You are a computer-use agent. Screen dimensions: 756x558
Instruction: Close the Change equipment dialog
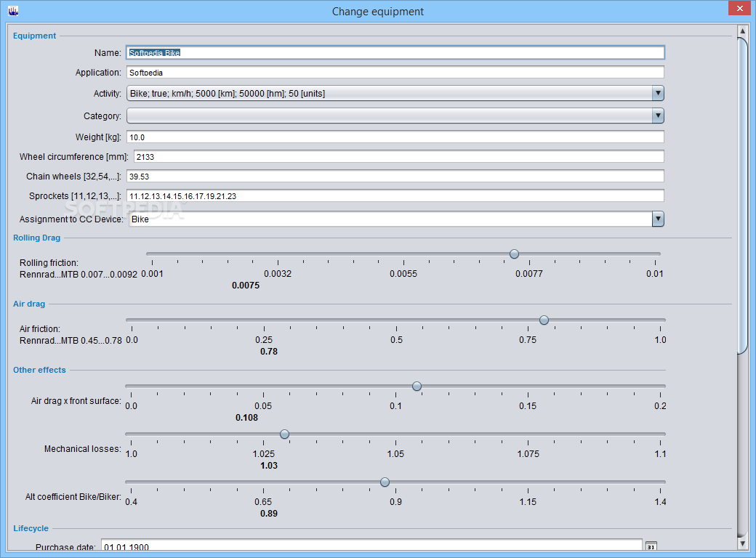(x=739, y=9)
